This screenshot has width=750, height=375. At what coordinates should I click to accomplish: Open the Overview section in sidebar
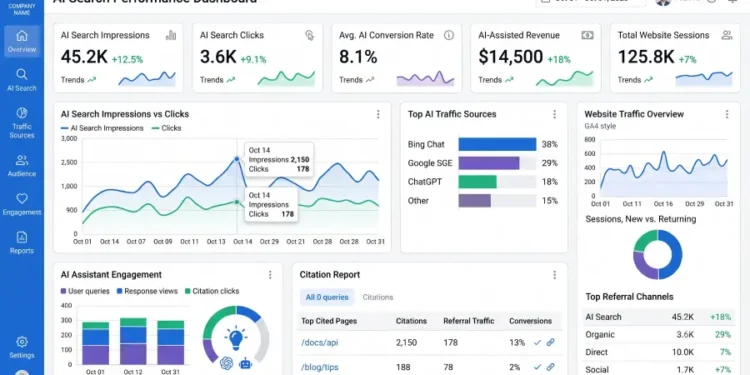coord(22,41)
